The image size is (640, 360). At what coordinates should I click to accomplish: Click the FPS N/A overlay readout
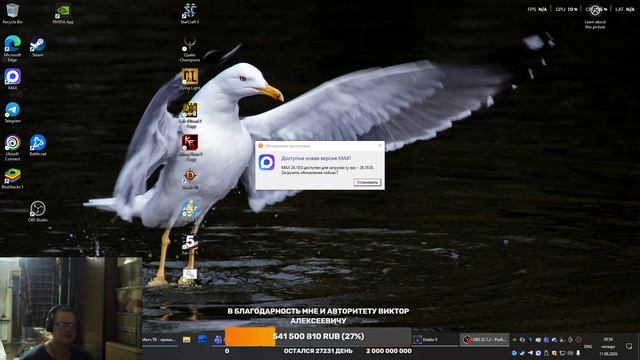point(537,9)
